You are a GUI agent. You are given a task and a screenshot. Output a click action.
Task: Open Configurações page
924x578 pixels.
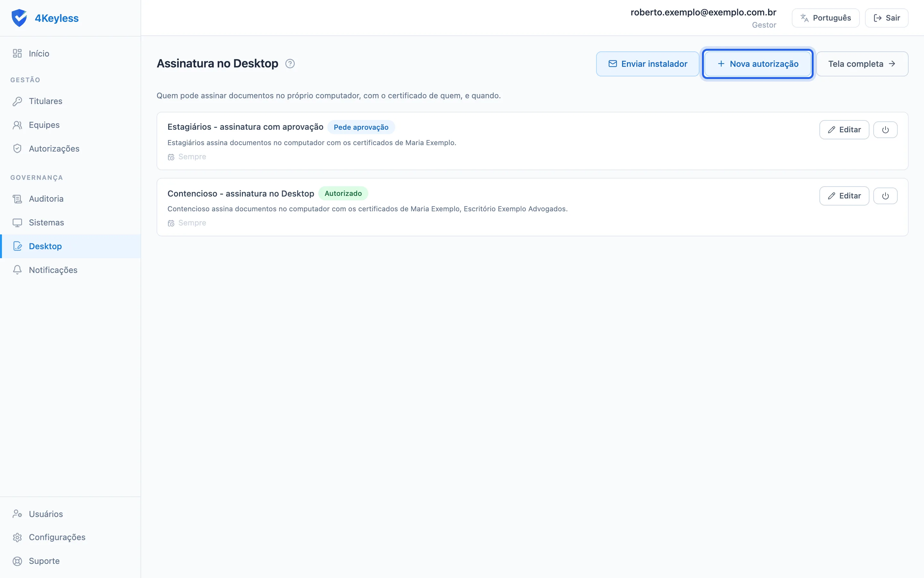click(70, 537)
